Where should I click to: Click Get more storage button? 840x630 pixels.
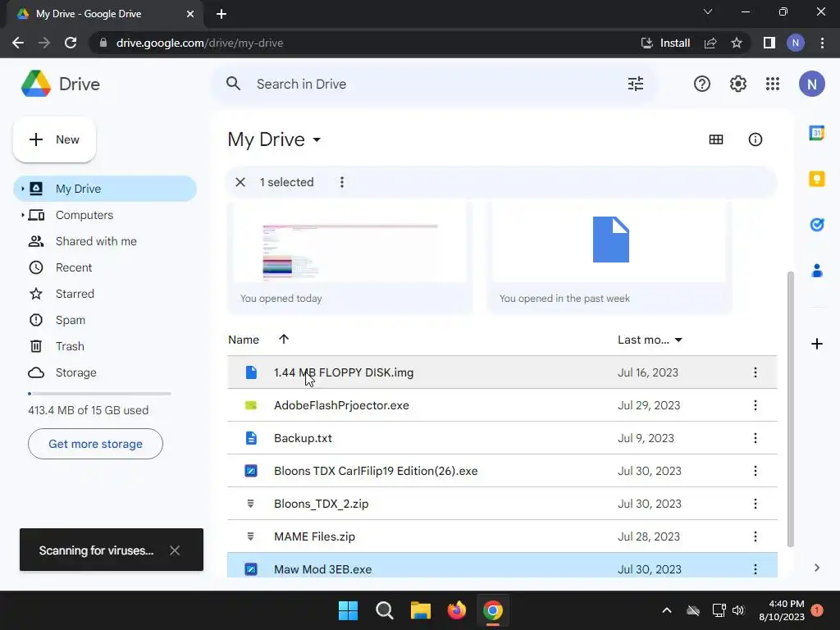click(x=95, y=444)
